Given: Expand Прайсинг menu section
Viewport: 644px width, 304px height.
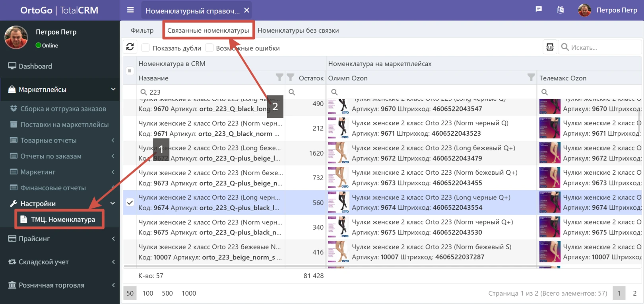Looking at the screenshot, I should click(60, 238).
